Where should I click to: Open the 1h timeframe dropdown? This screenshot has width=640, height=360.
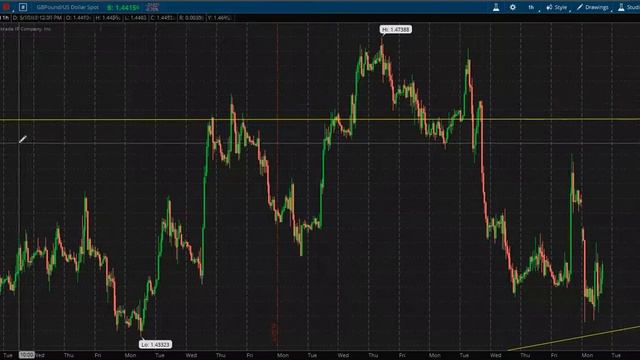(531, 7)
